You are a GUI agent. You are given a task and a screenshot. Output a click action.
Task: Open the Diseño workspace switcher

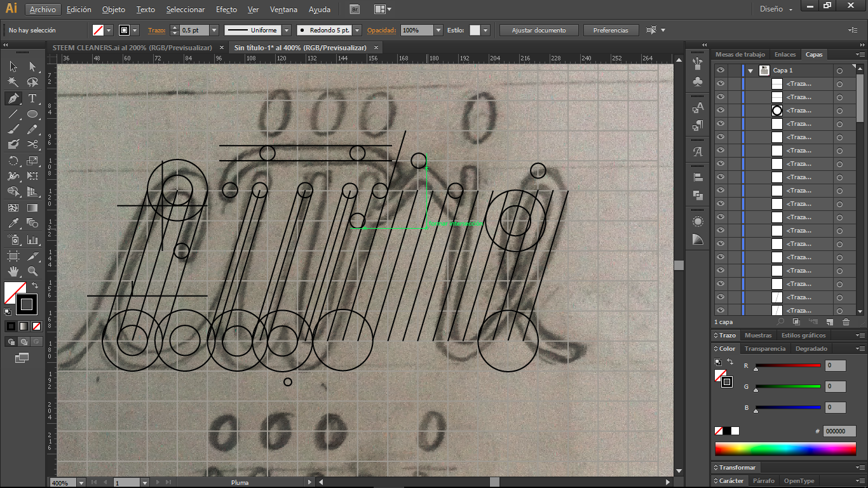(x=776, y=9)
